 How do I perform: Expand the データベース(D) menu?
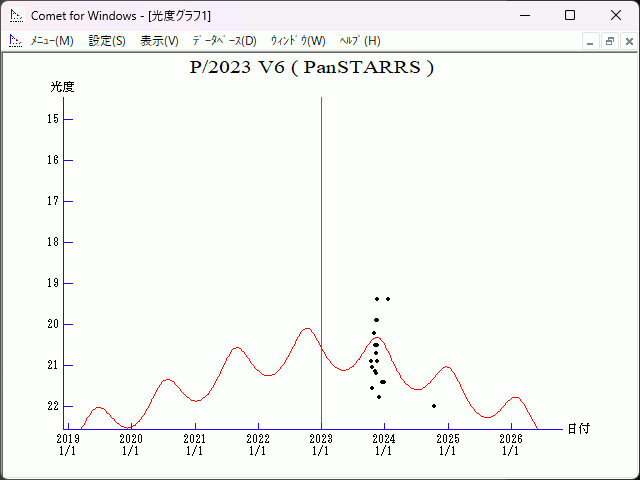224,41
